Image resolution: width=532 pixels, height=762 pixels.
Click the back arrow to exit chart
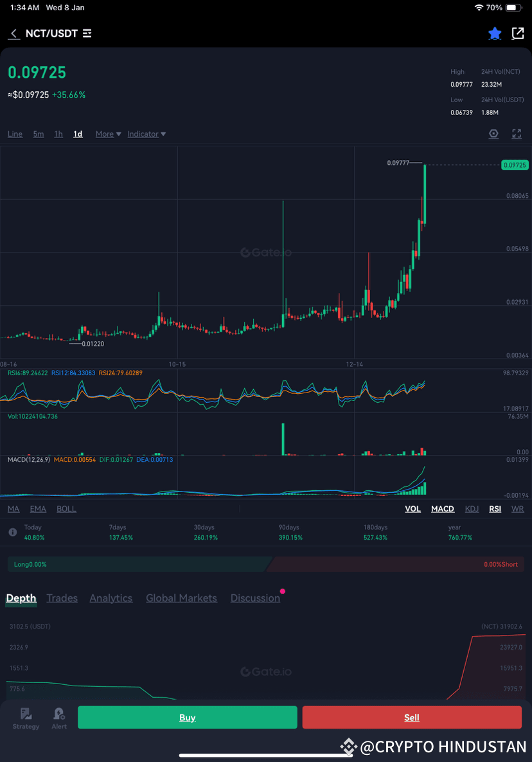click(13, 33)
